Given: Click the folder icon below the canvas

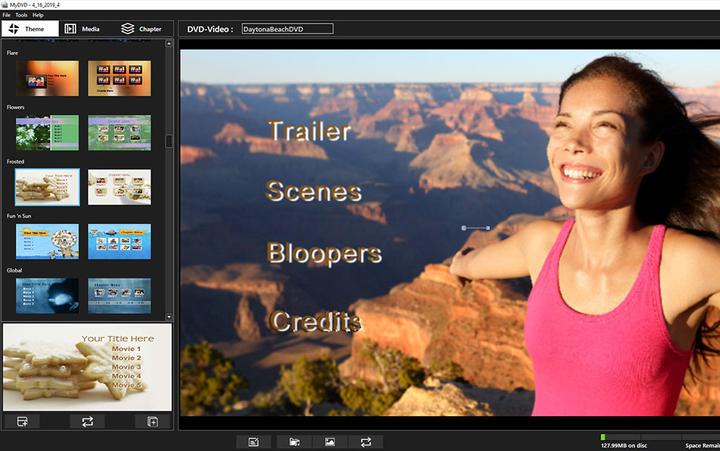Looking at the screenshot, I should (x=294, y=442).
